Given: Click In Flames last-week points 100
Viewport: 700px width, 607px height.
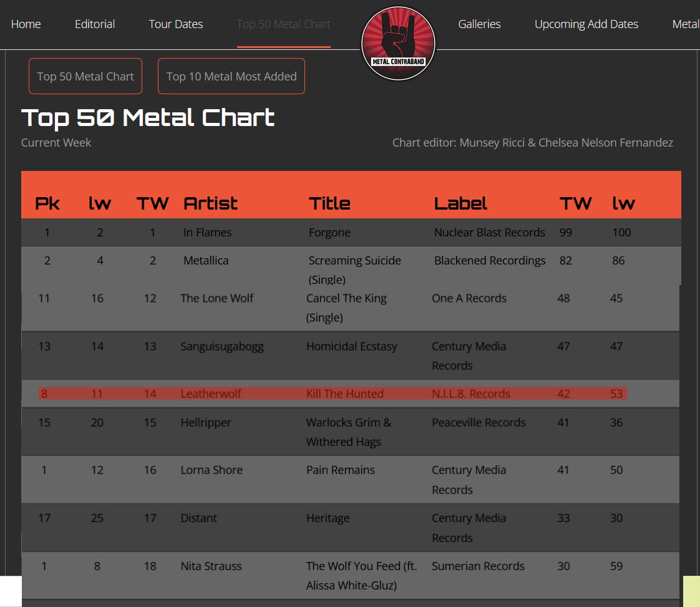Looking at the screenshot, I should (621, 233).
